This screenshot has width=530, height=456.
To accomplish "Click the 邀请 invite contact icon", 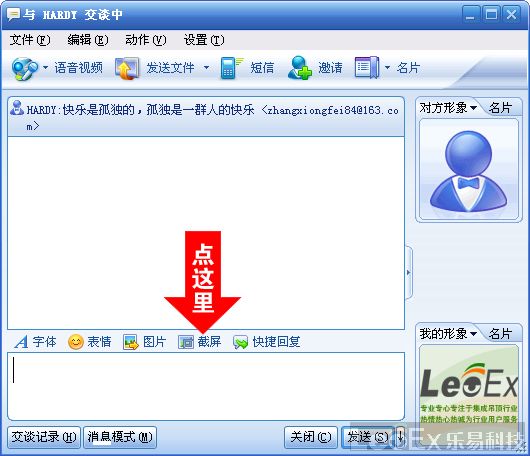I will click(x=299, y=68).
